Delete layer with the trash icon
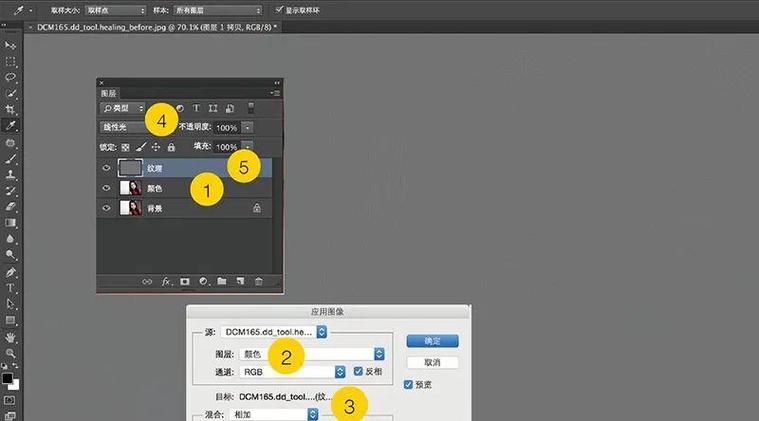The height and width of the screenshot is (421, 759). tap(258, 281)
